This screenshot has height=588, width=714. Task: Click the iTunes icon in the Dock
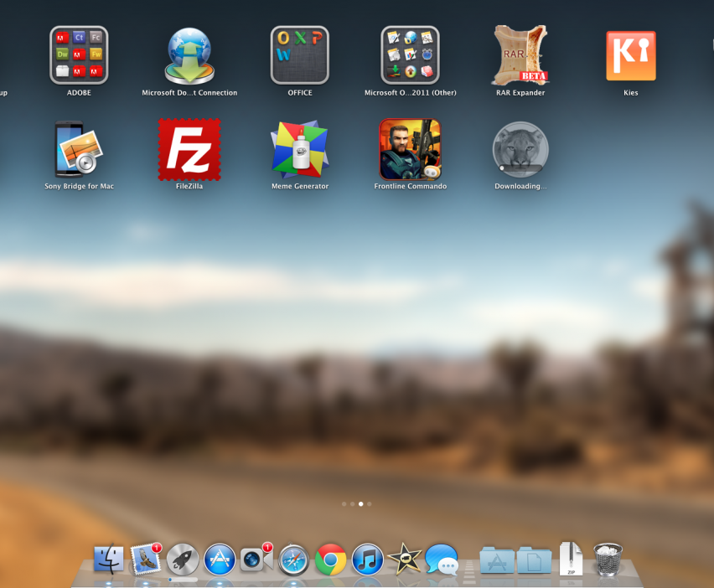pyautogui.click(x=367, y=560)
